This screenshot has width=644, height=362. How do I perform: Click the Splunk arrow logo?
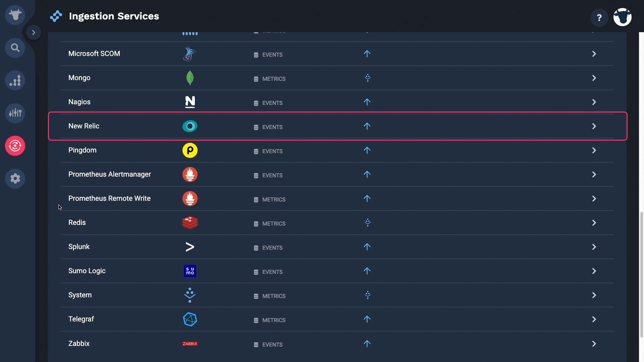coord(190,247)
